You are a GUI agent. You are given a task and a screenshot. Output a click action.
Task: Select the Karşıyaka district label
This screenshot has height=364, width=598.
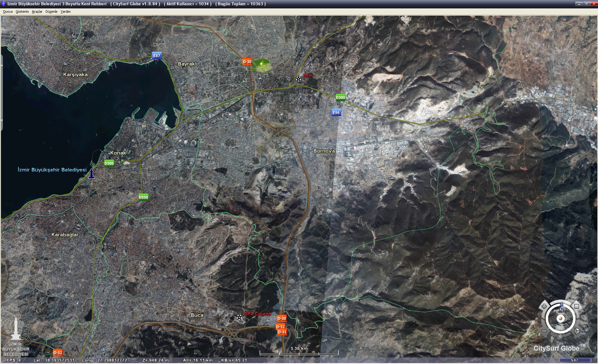coord(75,75)
